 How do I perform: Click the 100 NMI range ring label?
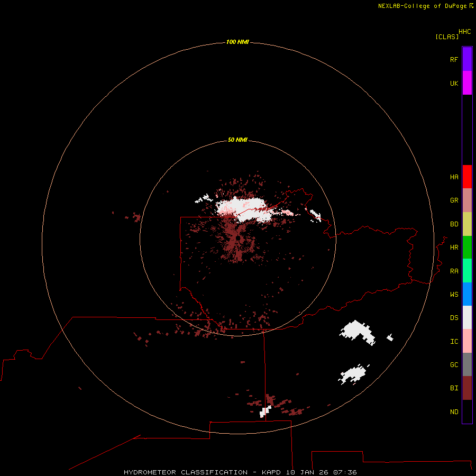coord(237,42)
